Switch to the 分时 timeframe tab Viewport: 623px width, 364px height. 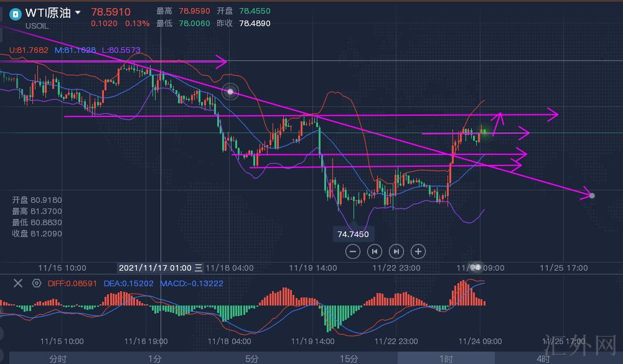[58, 358]
